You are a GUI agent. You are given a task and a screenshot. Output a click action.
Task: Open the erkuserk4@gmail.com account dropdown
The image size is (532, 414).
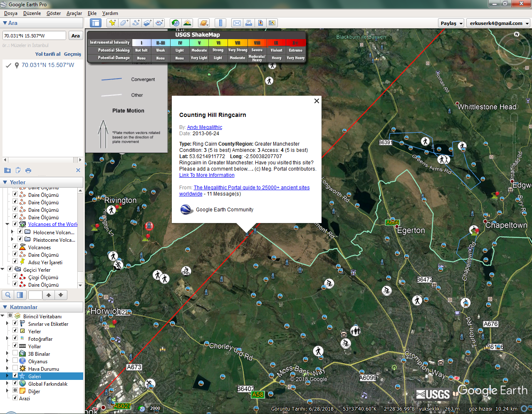pyautogui.click(x=498, y=23)
